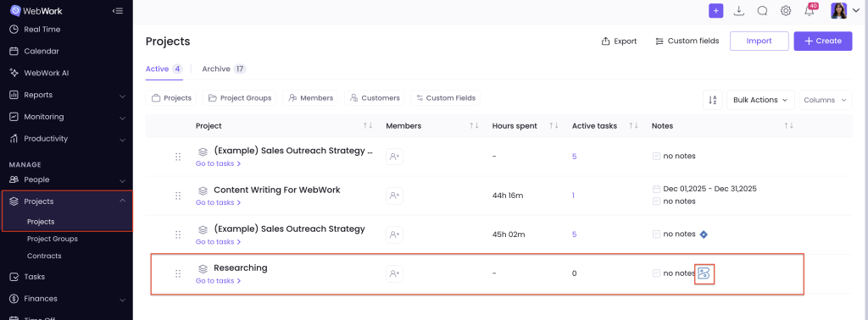This screenshot has width=868, height=320.
Task: Click the A-Z sort icon button
Action: point(712,100)
